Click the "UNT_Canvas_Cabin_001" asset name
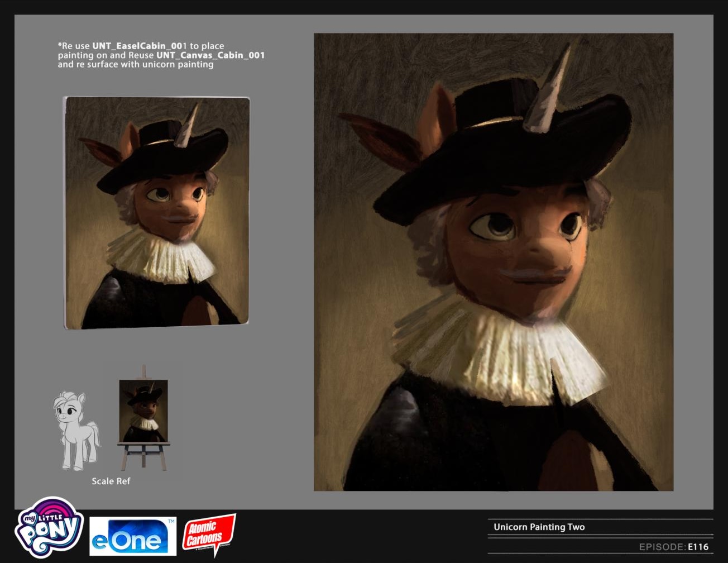Viewport: 728px width, 563px height. pyautogui.click(x=210, y=55)
